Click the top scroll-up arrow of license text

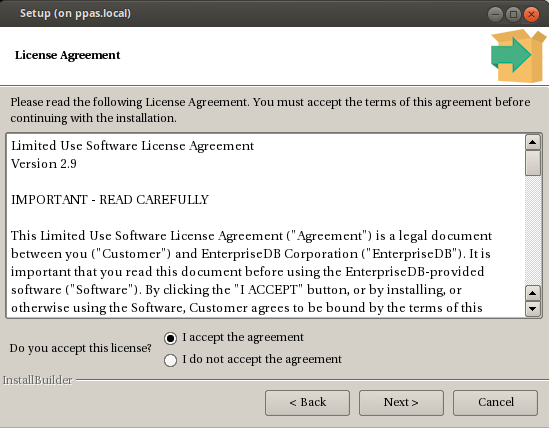pyautogui.click(x=533, y=142)
